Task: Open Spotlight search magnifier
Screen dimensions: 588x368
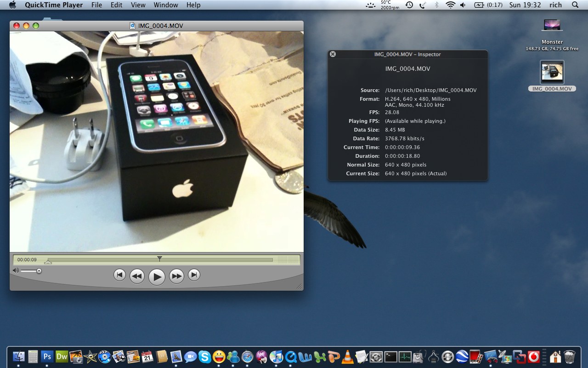Action: [575, 5]
